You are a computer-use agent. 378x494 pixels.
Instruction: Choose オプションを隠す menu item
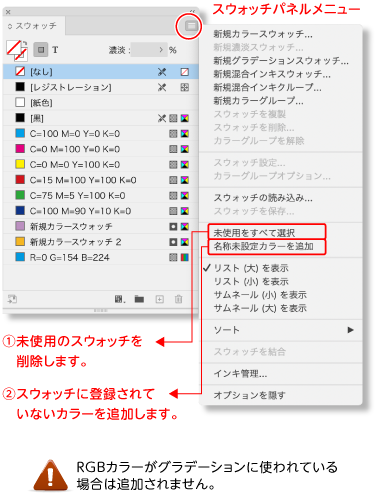(249, 395)
